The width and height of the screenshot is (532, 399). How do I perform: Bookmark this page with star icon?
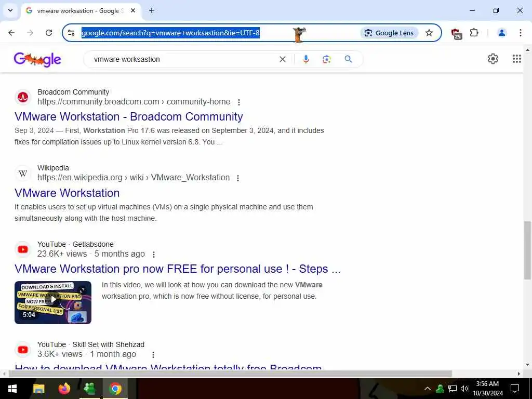pos(429,33)
